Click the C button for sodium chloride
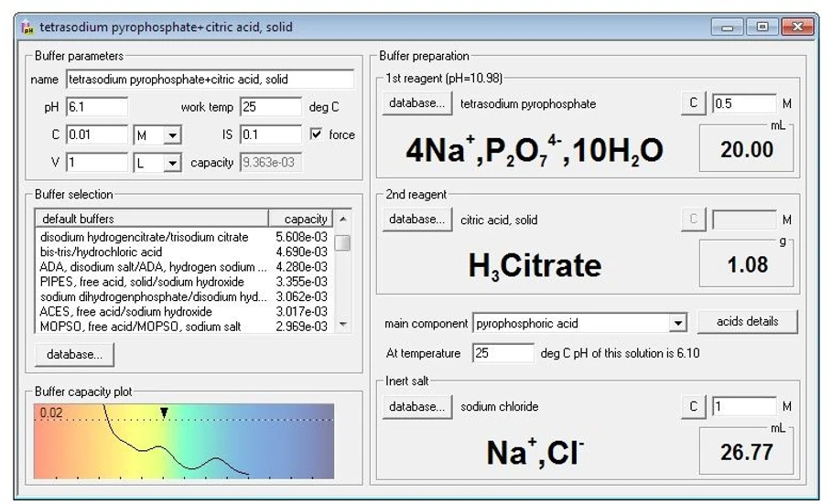 693,406
